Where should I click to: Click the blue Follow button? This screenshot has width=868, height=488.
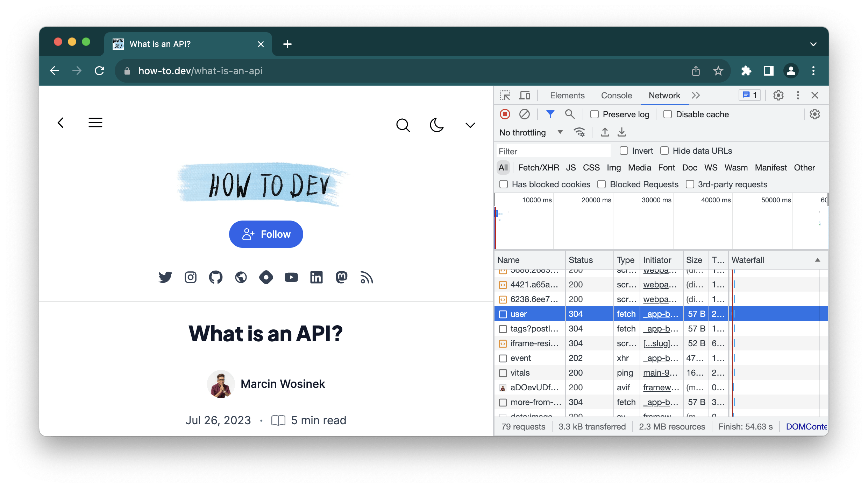click(x=266, y=234)
